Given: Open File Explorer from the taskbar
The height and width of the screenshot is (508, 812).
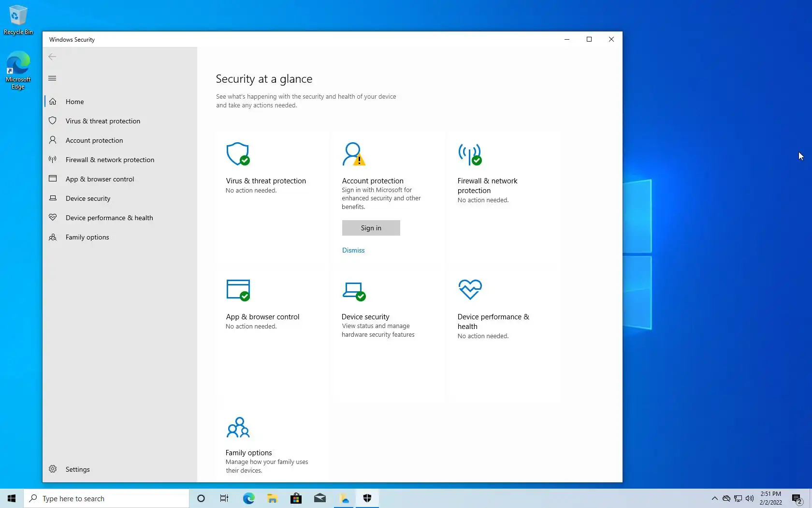Looking at the screenshot, I should click(x=272, y=498).
